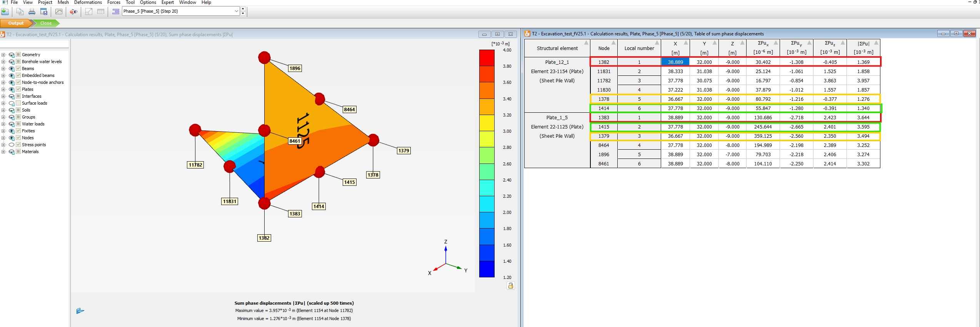980x327 pixels.
Task: Click the table view icon in toolbar
Action: tap(101, 12)
